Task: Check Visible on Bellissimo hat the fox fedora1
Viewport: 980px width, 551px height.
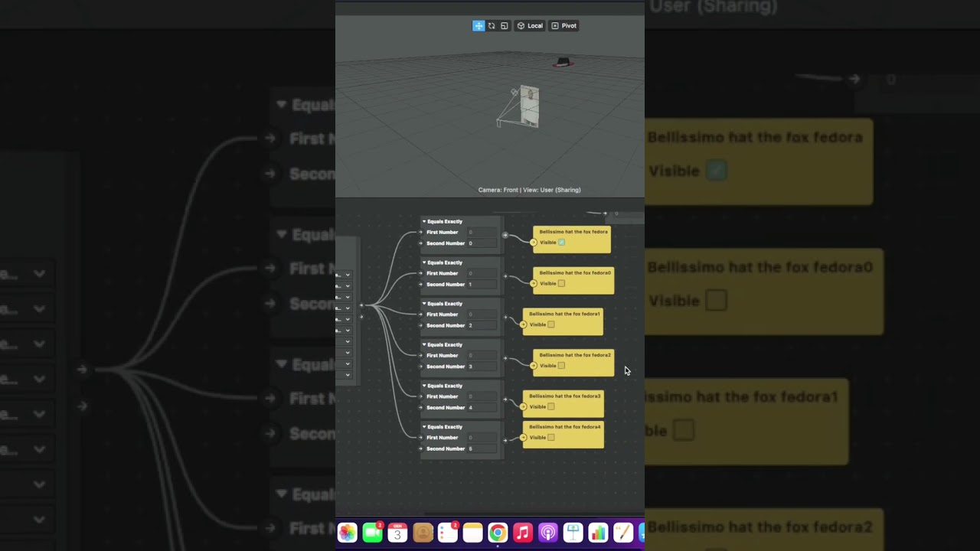Action: pos(551,324)
